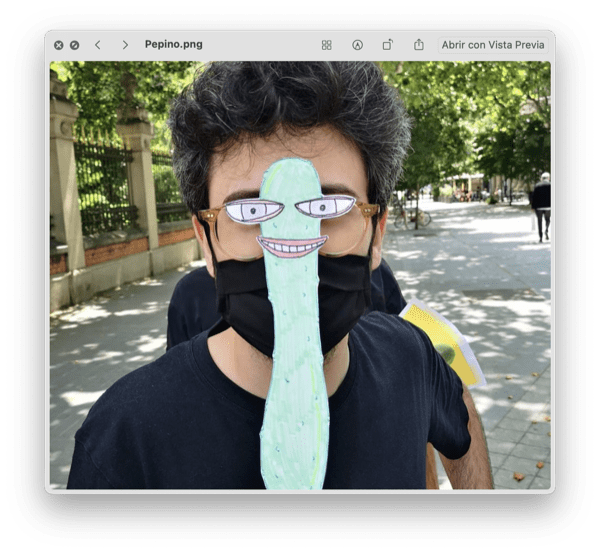The width and height of the screenshot is (600, 553).
Task: Click the man's curly dark hair
Action: pyautogui.click(x=290, y=110)
